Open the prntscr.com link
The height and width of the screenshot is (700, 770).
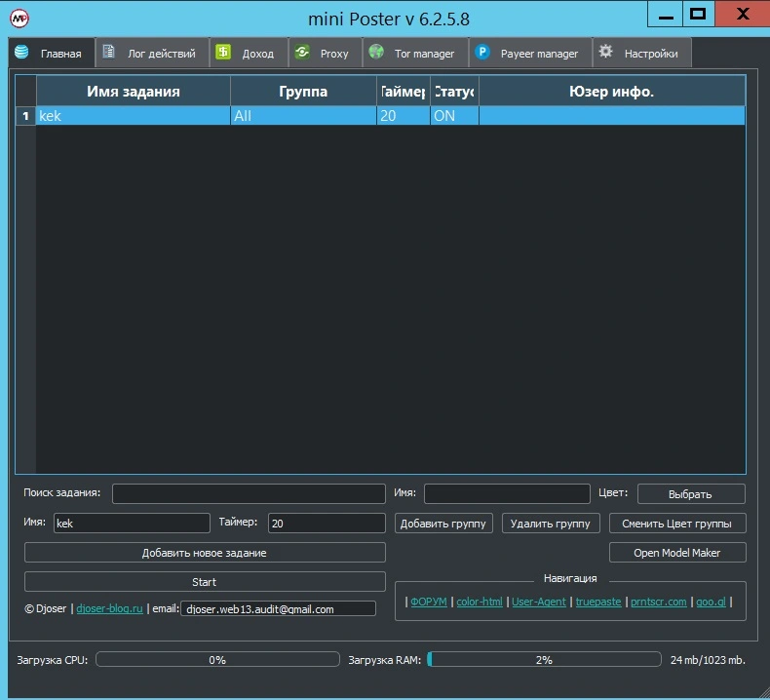(659, 602)
